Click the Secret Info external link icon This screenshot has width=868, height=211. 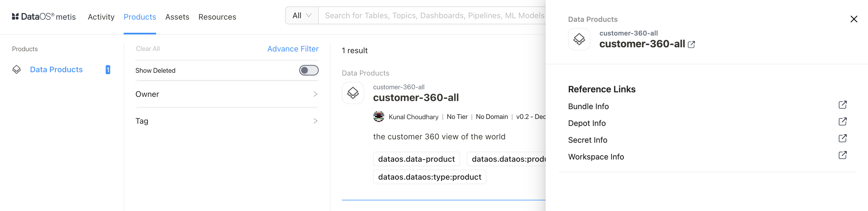click(x=842, y=139)
